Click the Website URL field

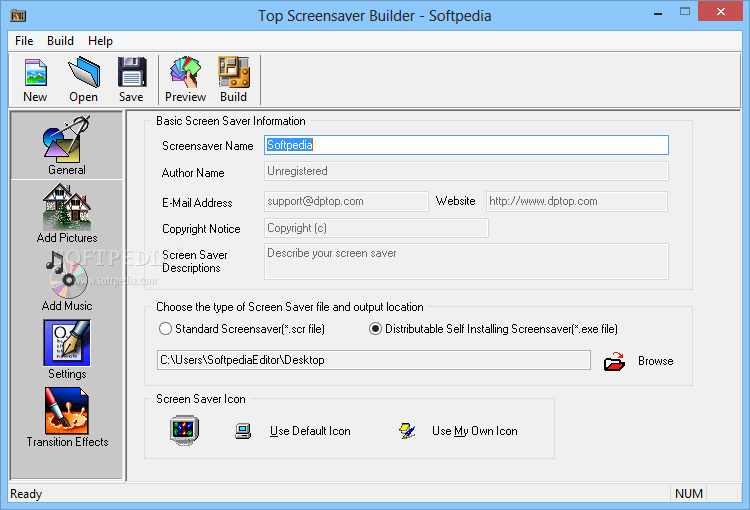coord(577,201)
